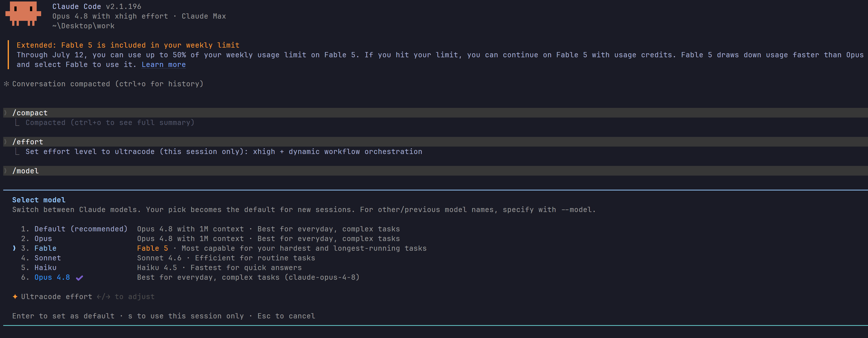The height and width of the screenshot is (338, 868).
Task: Click the '~\Desktop\work' path text
Action: 84,26
